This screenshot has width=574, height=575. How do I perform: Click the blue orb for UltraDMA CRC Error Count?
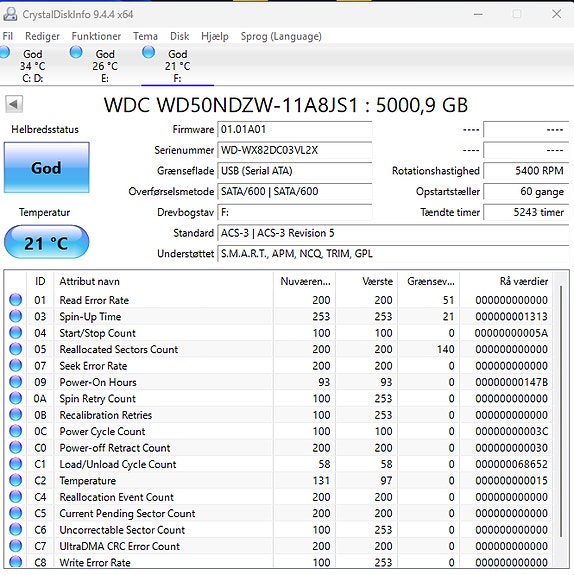15,546
